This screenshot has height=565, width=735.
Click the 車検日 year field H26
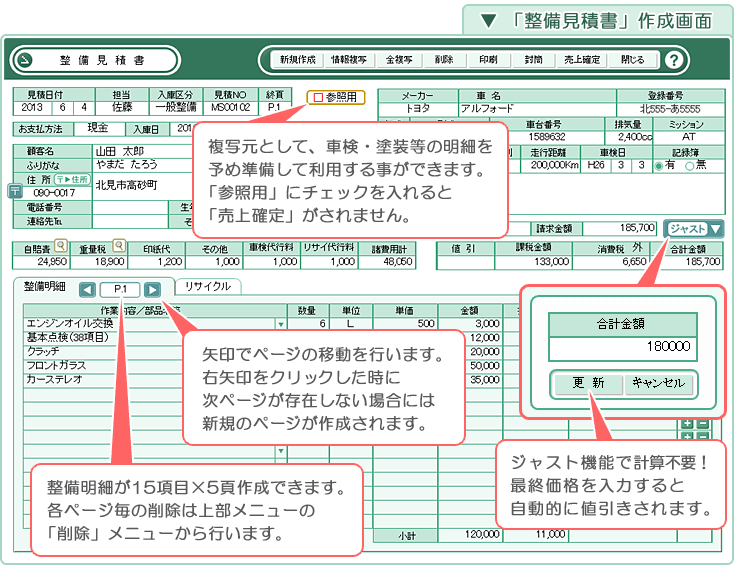click(x=596, y=165)
